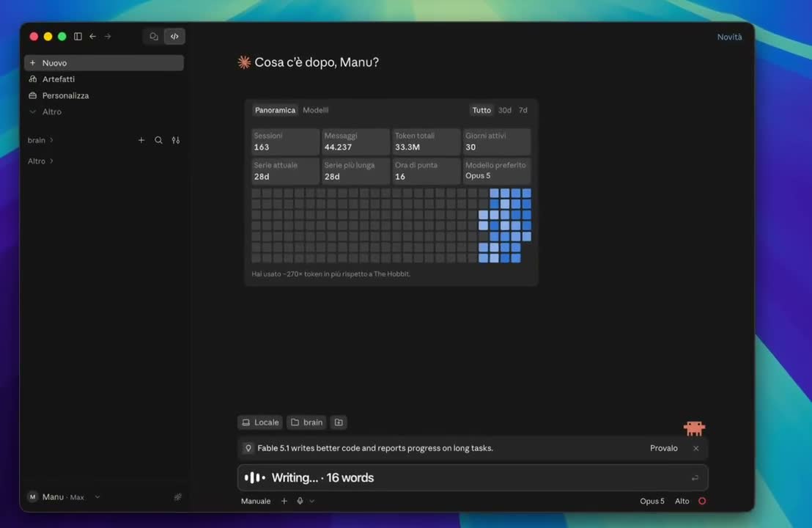Select the Modelli tab
This screenshot has width=812, height=528.
pos(315,110)
